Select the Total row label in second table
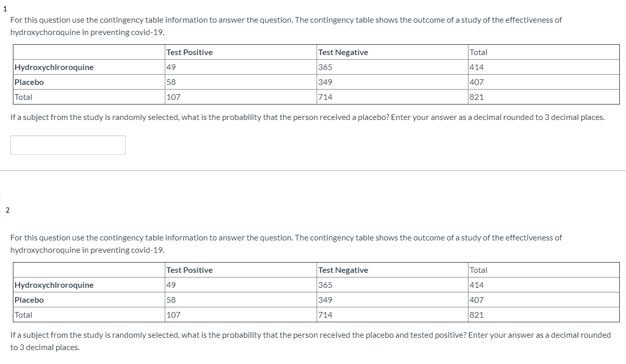This screenshot has width=626, height=364. pos(24,315)
